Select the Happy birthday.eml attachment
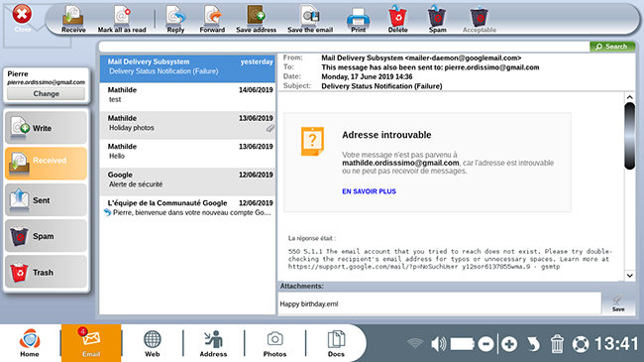The height and width of the screenshot is (362, 644). [x=309, y=304]
